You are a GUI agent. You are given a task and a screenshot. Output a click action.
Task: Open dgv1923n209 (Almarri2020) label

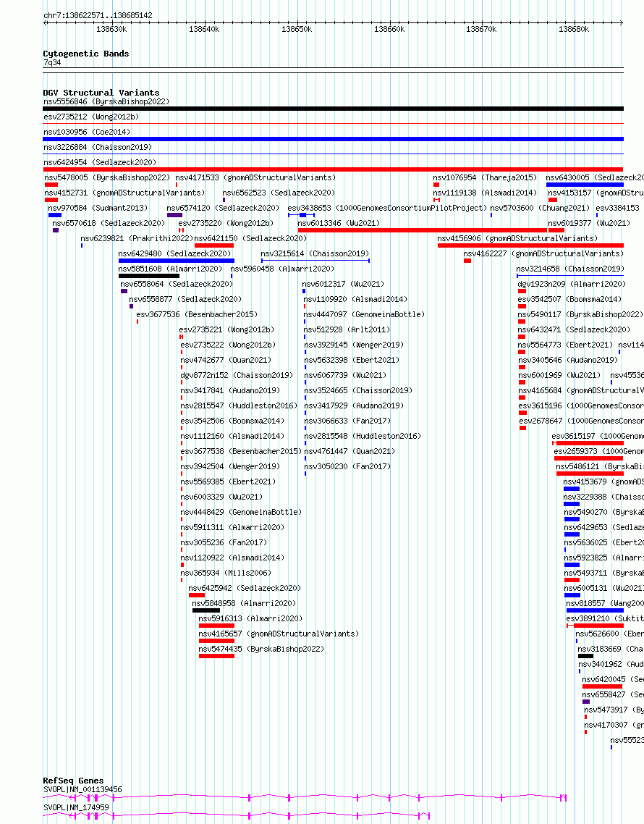(572, 285)
